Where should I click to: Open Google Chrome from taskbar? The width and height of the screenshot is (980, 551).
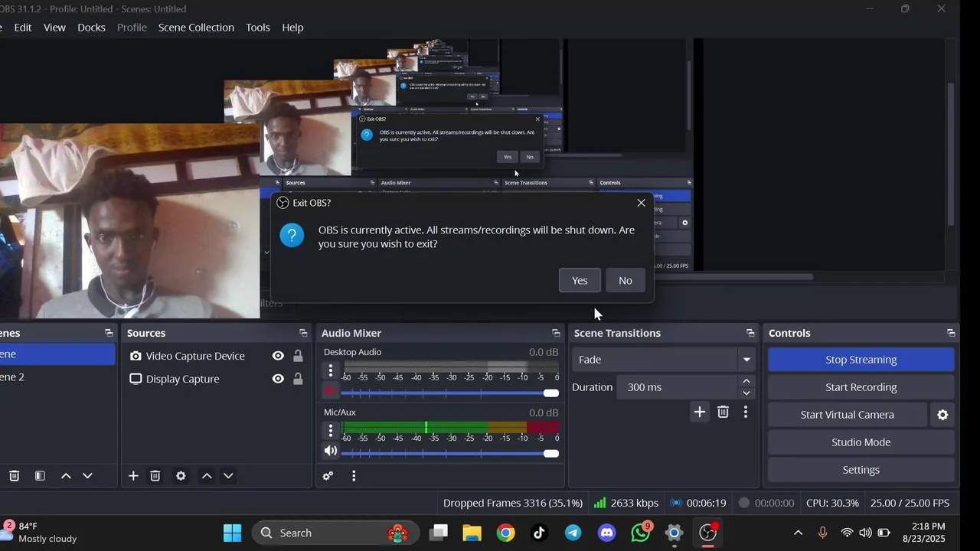click(505, 533)
